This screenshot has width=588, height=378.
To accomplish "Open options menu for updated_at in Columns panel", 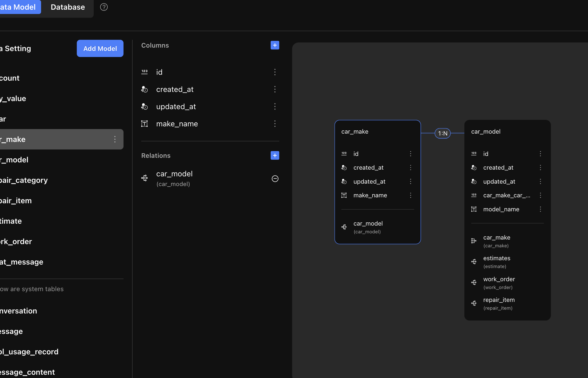I will [x=275, y=106].
